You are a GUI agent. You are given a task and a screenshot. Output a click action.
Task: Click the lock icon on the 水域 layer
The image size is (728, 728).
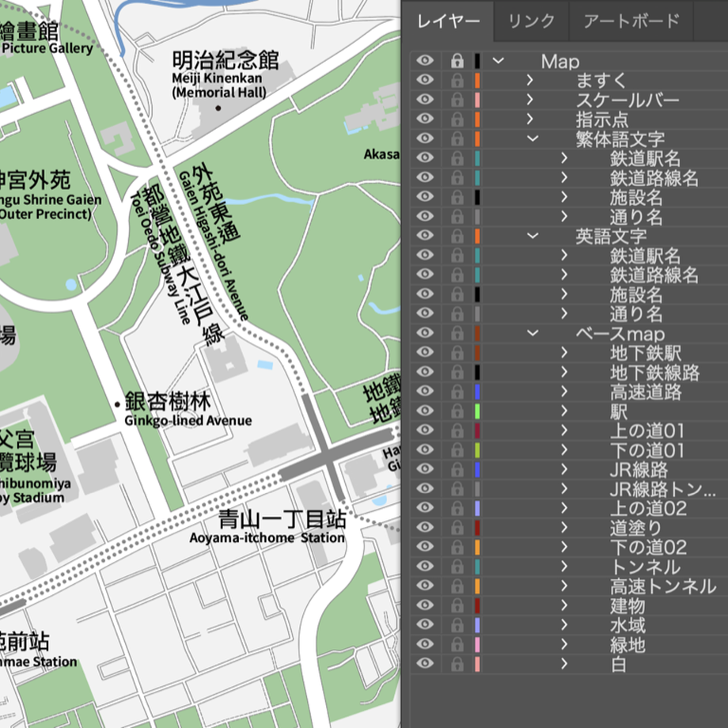(x=457, y=625)
